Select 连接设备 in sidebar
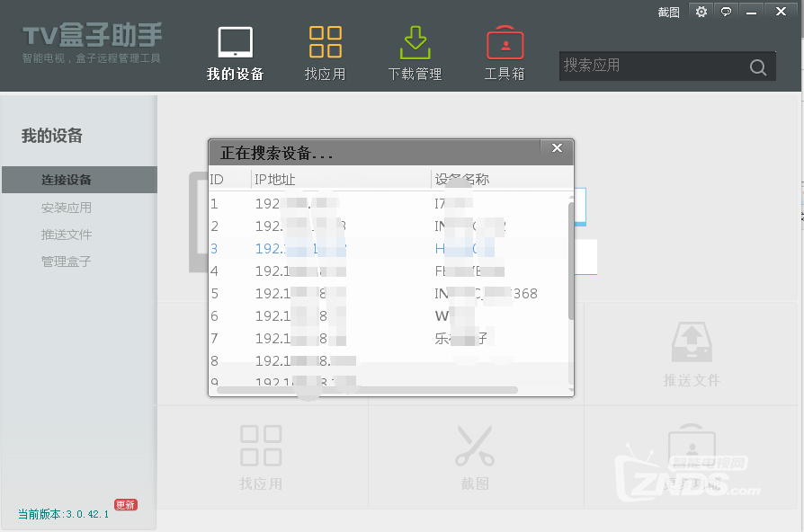The height and width of the screenshot is (532, 804). click(79, 180)
